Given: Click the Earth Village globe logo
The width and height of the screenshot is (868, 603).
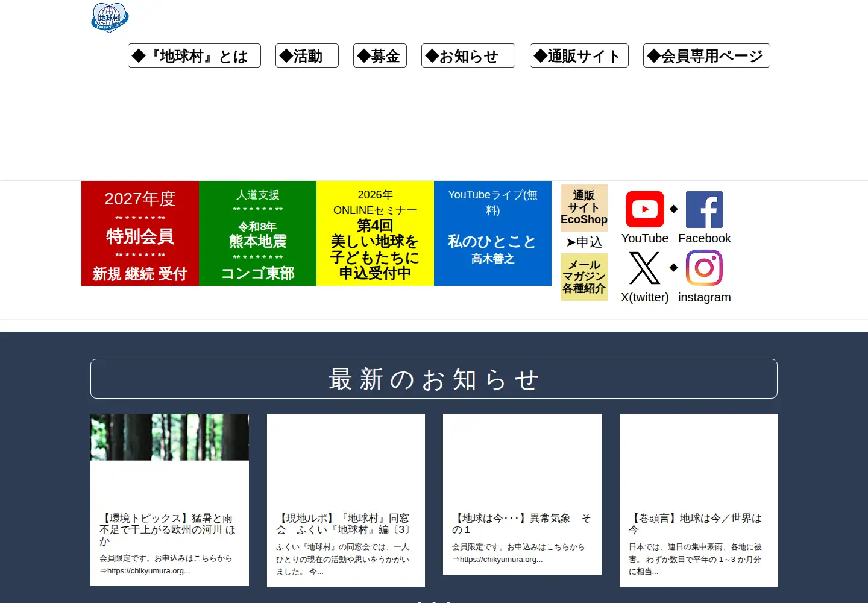Looking at the screenshot, I should (110, 17).
